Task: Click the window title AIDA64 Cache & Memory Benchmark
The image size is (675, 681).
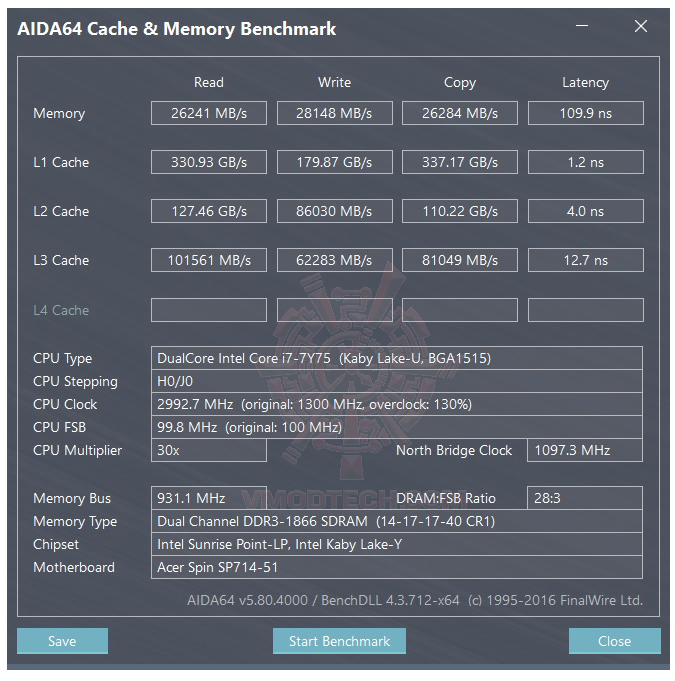Action: coord(177,29)
